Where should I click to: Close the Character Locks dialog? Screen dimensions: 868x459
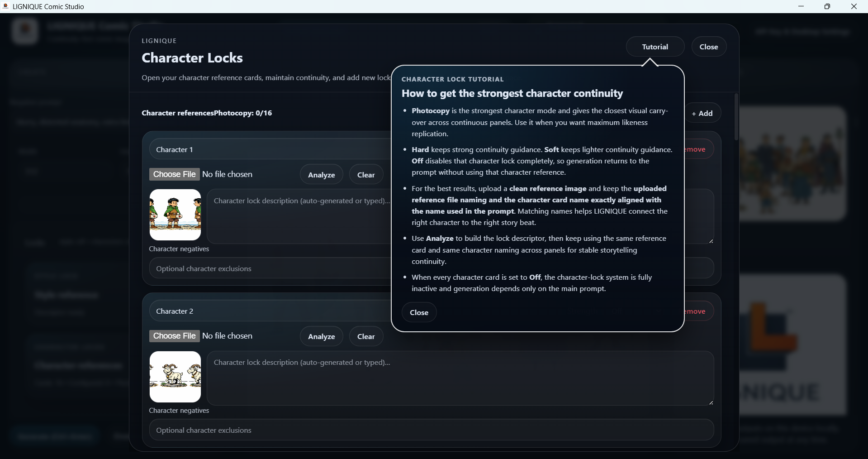[x=709, y=47]
